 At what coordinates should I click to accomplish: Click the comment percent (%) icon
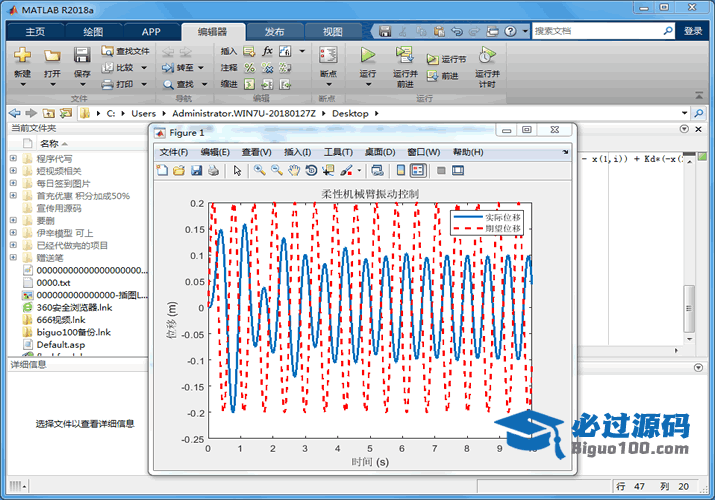pos(249,68)
